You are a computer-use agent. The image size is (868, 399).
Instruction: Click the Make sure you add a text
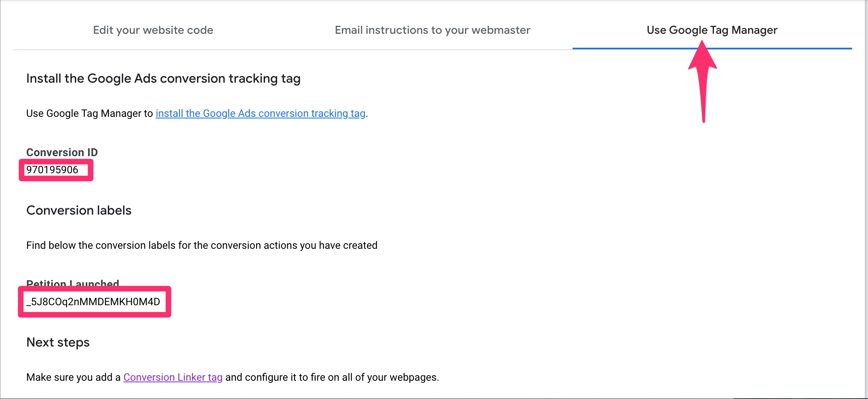pyautogui.click(x=73, y=377)
